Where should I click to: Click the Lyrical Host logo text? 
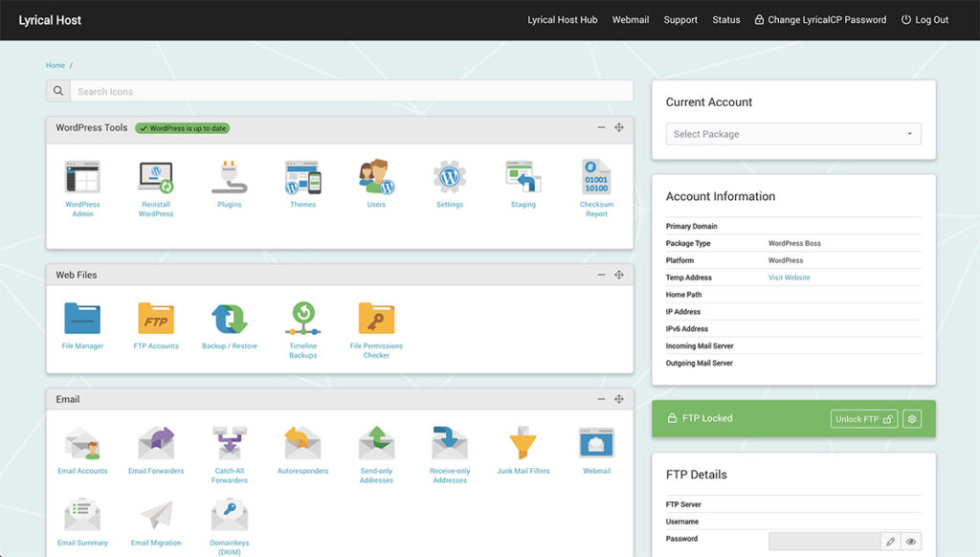point(50,20)
